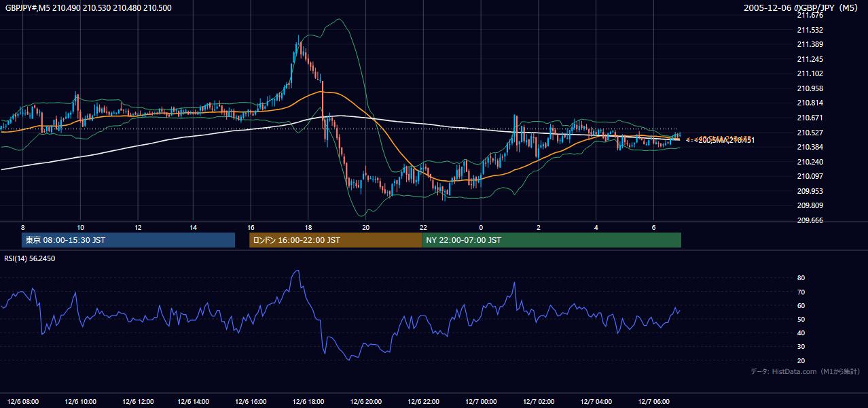Click price axis label 210.671
Screen dimensions: 868x408
(x=810, y=118)
